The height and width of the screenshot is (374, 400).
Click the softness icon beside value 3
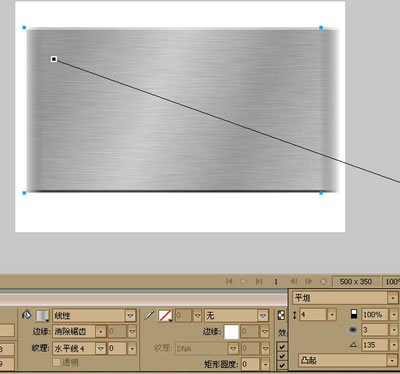(353, 330)
